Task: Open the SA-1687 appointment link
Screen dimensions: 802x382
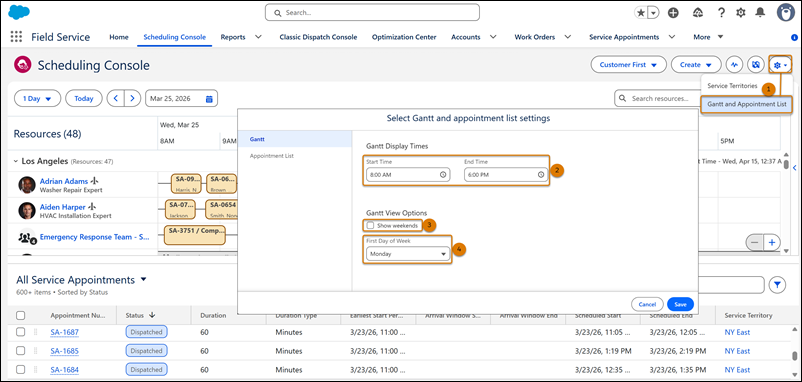Action: [64, 332]
